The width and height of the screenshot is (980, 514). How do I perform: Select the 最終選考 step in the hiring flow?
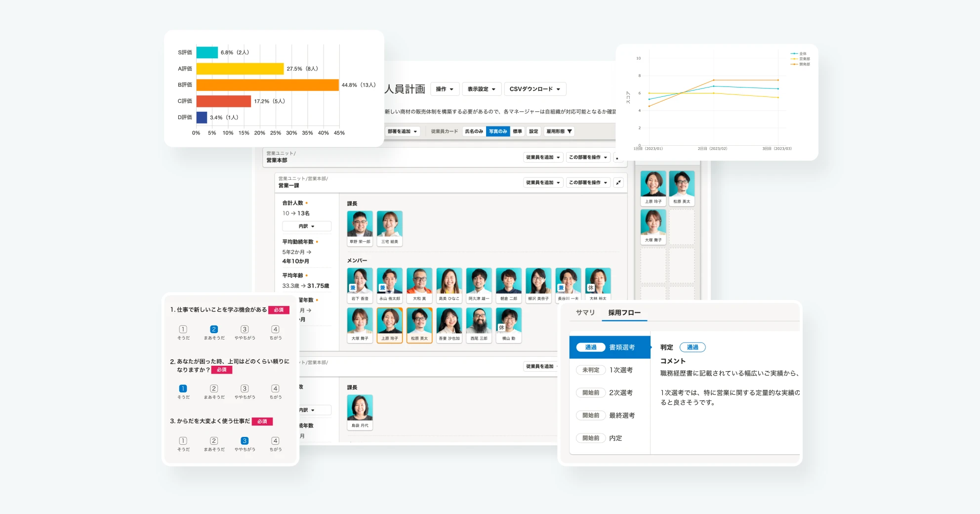point(610,416)
